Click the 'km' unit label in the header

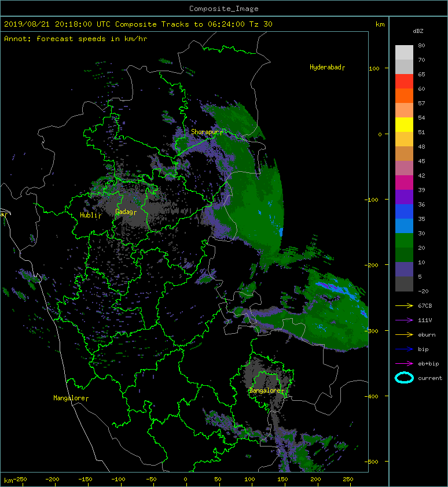[380, 24]
